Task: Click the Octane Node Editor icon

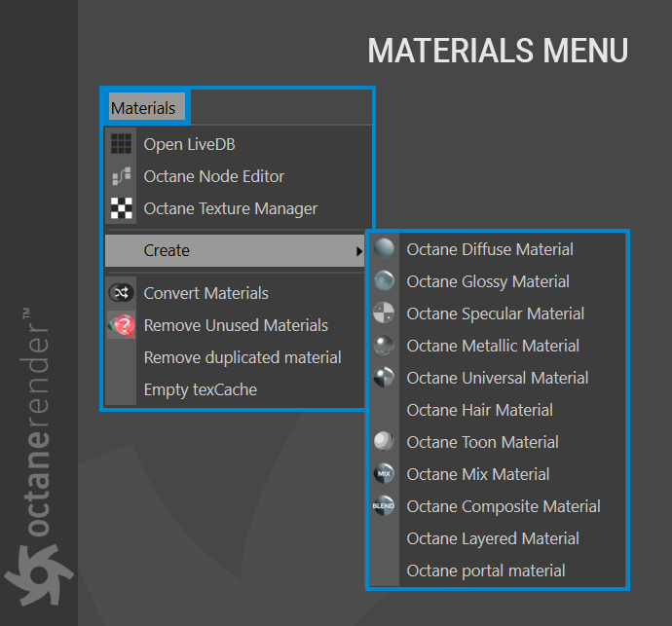Action: [x=122, y=176]
